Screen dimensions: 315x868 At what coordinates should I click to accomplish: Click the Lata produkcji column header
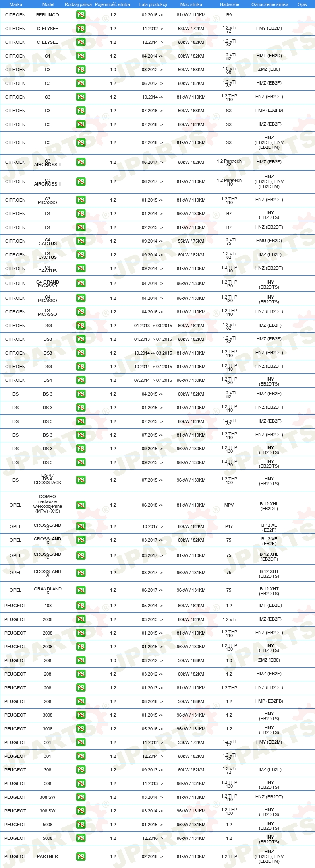[x=153, y=4]
